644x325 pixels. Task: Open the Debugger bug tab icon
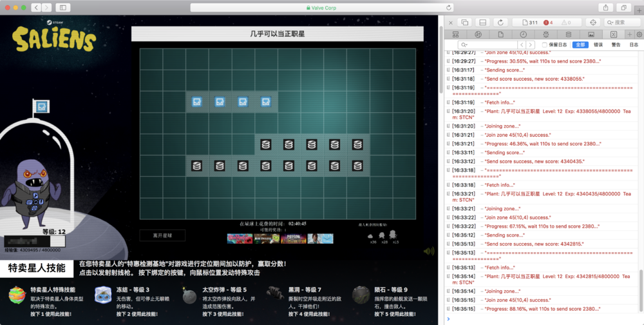pyautogui.click(x=546, y=34)
